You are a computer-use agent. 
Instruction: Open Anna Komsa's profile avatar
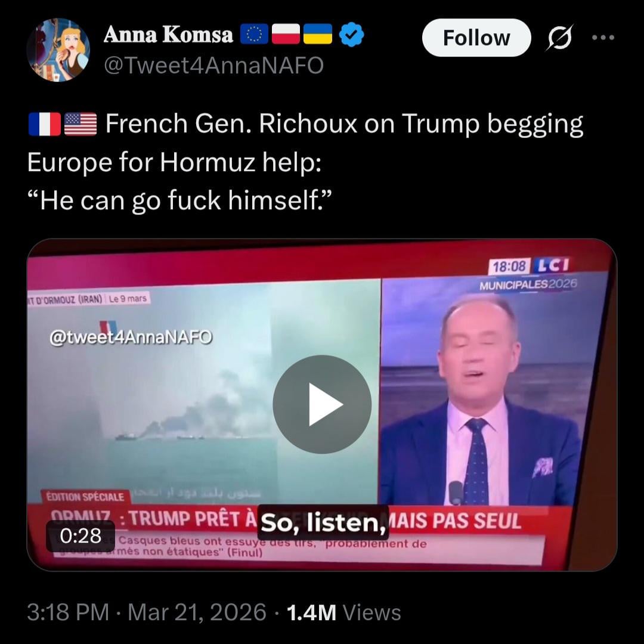[58, 49]
